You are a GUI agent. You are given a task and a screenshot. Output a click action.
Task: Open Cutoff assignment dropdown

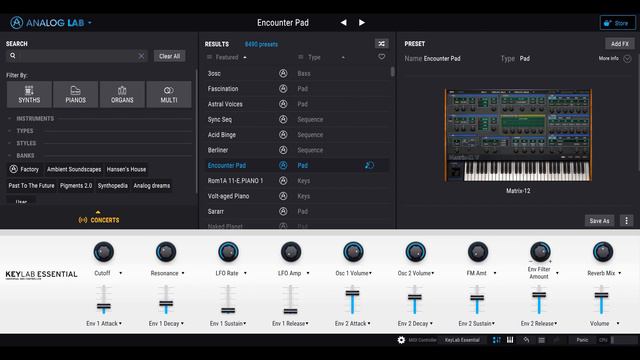click(121, 273)
